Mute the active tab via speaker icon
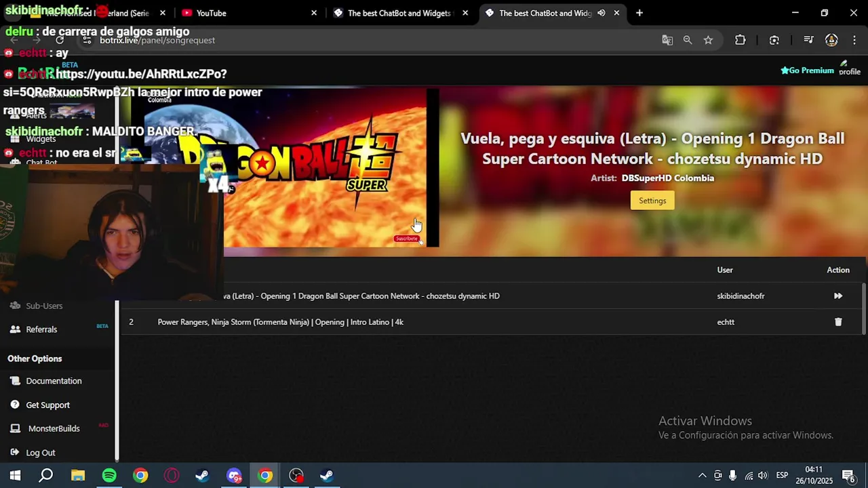 [x=601, y=13]
